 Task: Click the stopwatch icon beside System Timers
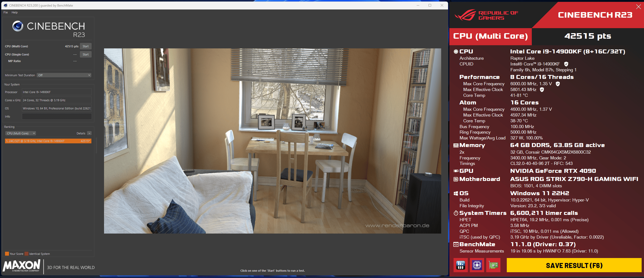tap(456, 213)
